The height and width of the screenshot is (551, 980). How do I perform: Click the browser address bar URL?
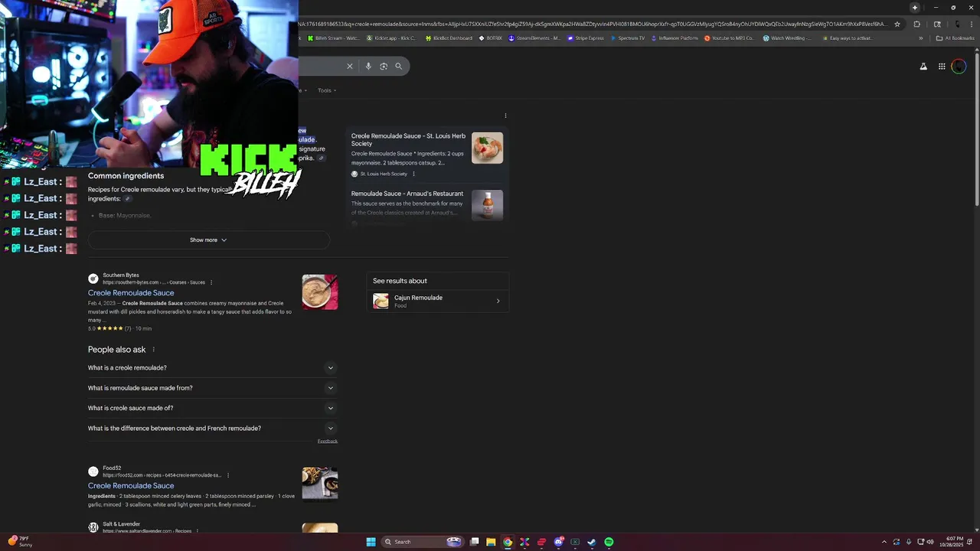594,24
